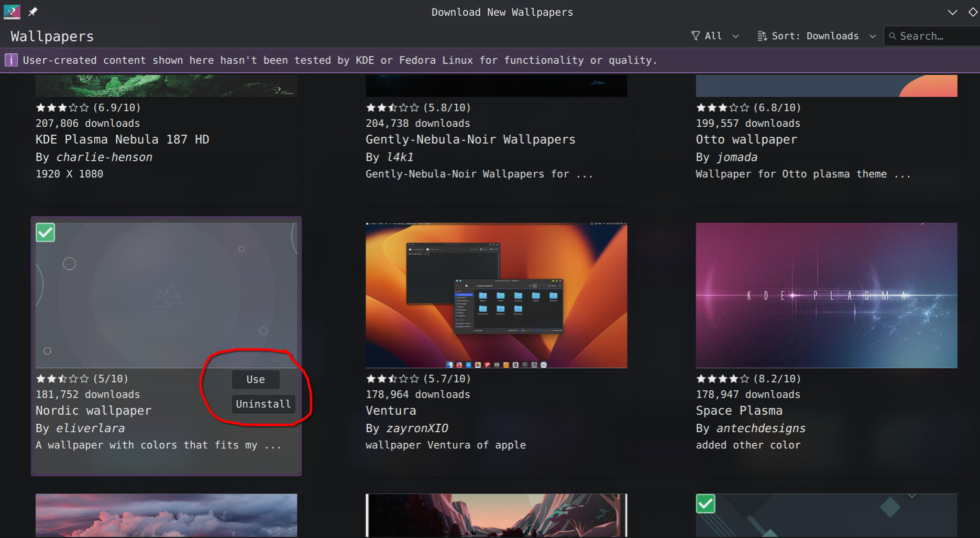The height and width of the screenshot is (538, 980).
Task: Open the Otto wallpaper entry title
Action: [746, 139]
